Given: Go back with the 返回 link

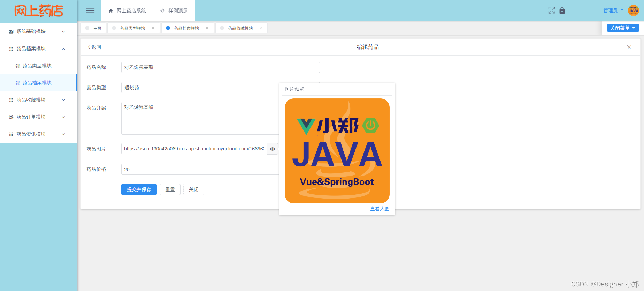Looking at the screenshot, I should pyautogui.click(x=94, y=47).
